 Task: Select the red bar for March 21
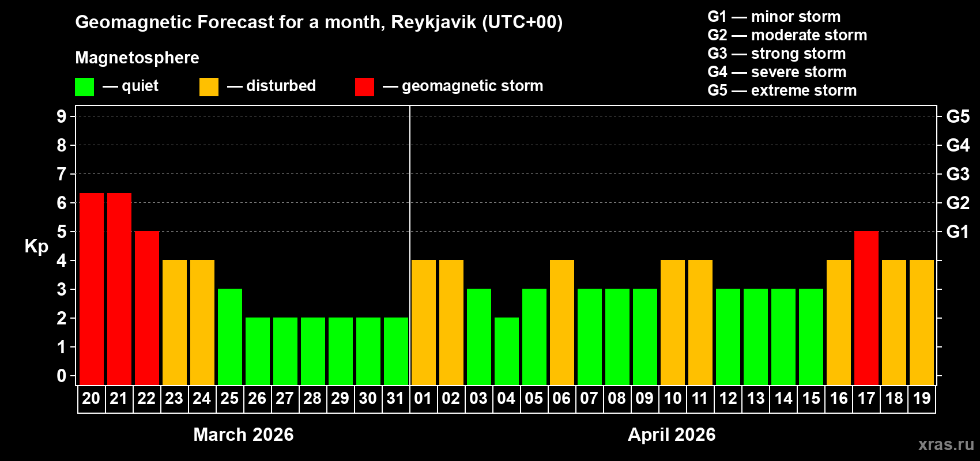tap(119, 289)
